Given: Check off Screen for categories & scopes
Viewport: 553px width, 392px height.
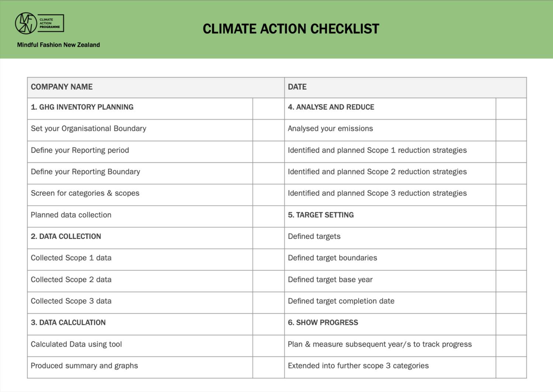Looking at the screenshot, I should pos(268,195).
